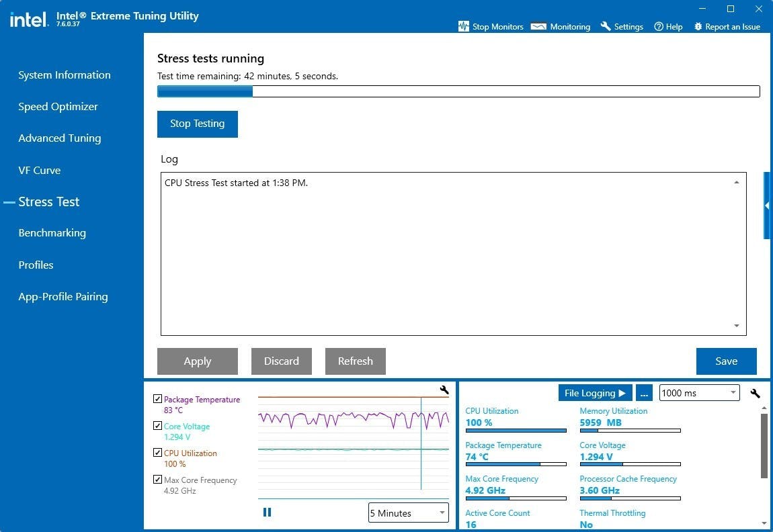The height and width of the screenshot is (532, 773).
Task: Click 'Report an Issue' label
Action: click(x=733, y=27)
